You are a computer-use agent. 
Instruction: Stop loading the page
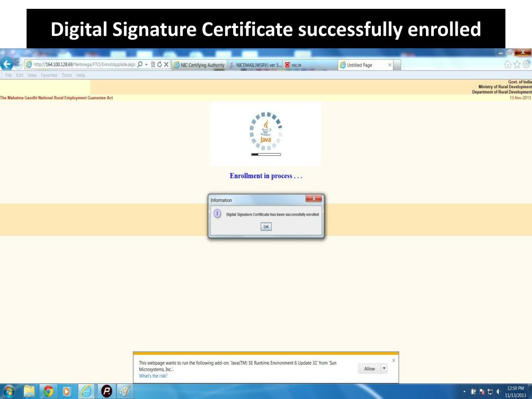click(166, 64)
